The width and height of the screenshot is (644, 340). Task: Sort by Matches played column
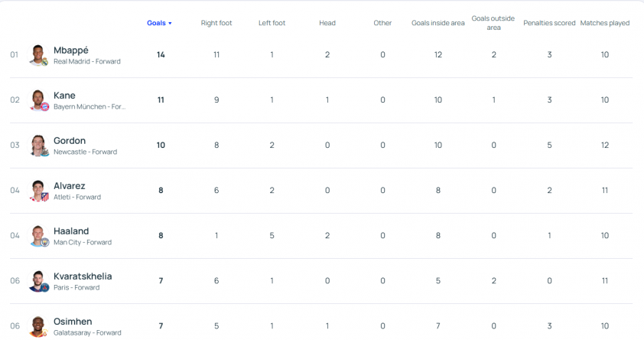pyautogui.click(x=604, y=23)
